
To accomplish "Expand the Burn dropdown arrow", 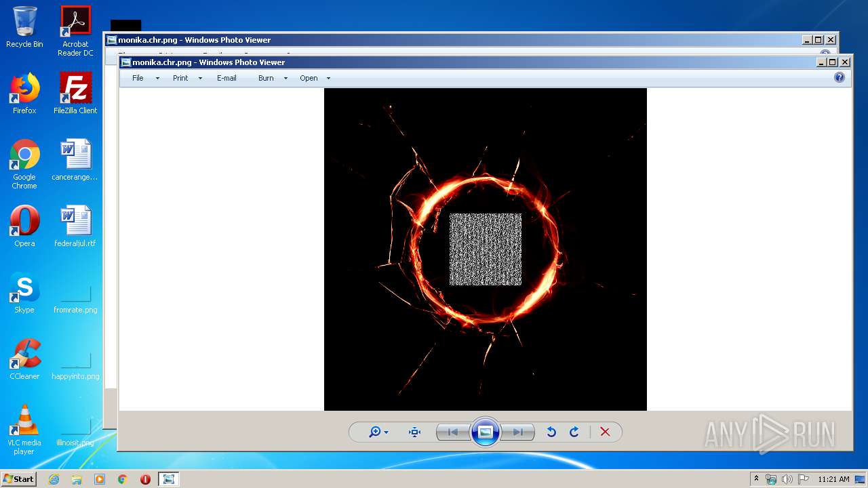I will (285, 79).
